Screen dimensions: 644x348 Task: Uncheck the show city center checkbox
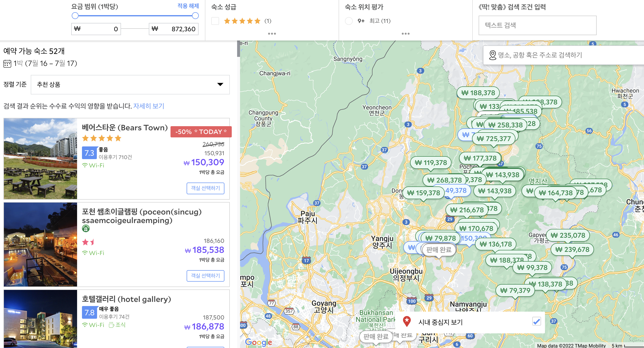point(536,321)
